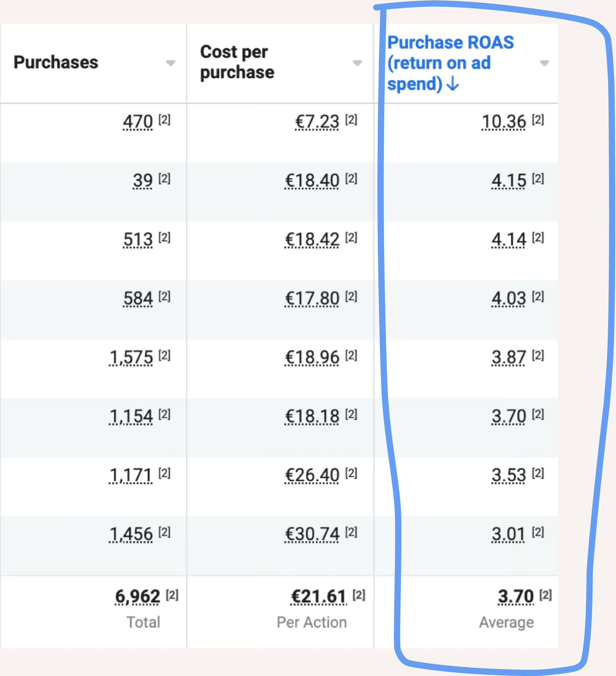
Task: Click the €7.23 cost per purchase value
Action: (317, 121)
